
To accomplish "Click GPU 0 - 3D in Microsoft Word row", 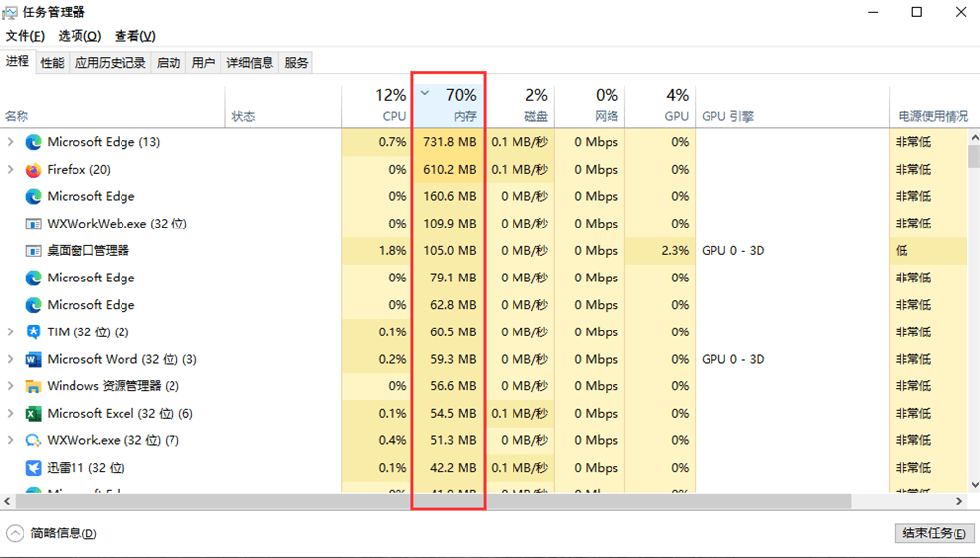I will pos(733,360).
